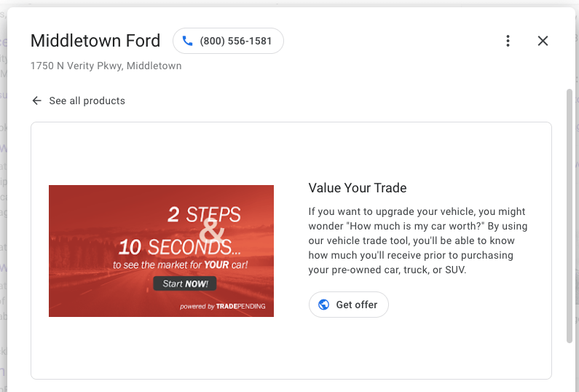Viewport: 579px width, 392px height.
Task: Click the Middletown Ford business title
Action: tap(95, 41)
